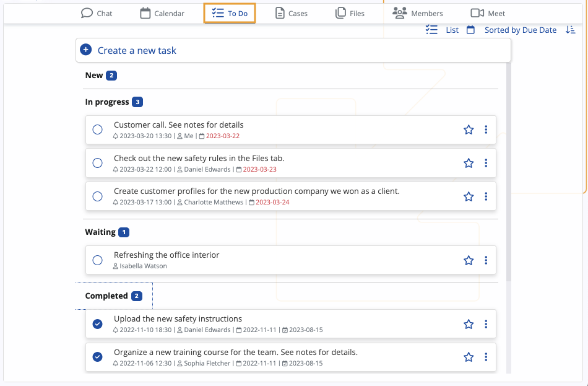Open more options for Refreshing office interior
588x386 pixels.
(486, 260)
